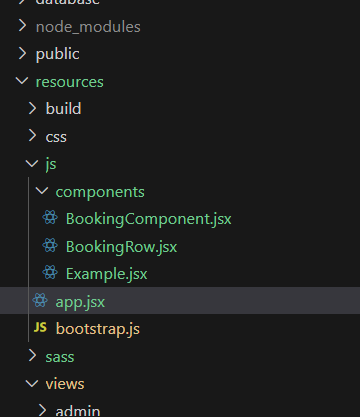The width and height of the screenshot is (360, 417).
Task: Select the app.jsx file name
Action: pos(80,302)
